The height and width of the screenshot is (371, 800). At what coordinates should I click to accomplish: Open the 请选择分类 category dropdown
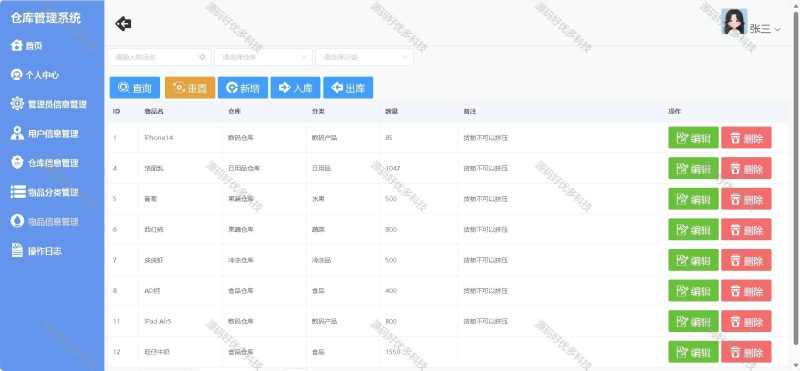point(364,57)
